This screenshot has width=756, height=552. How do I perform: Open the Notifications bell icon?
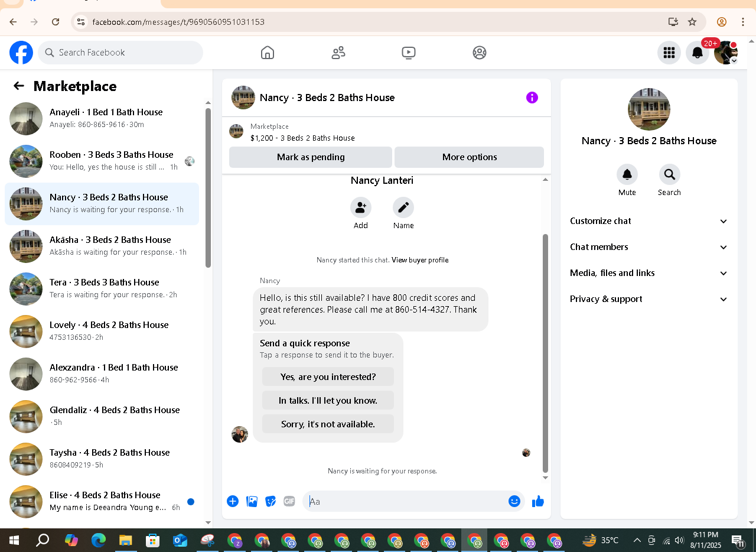pos(698,53)
